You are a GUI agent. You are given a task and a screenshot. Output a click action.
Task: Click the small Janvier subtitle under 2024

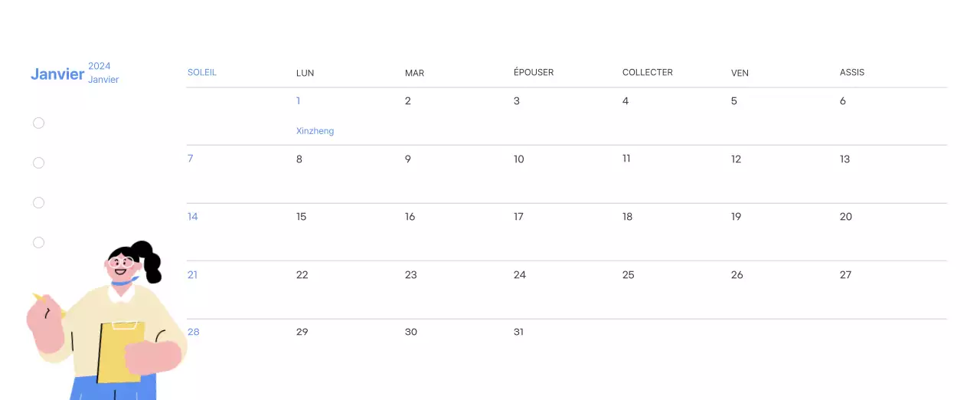103,80
